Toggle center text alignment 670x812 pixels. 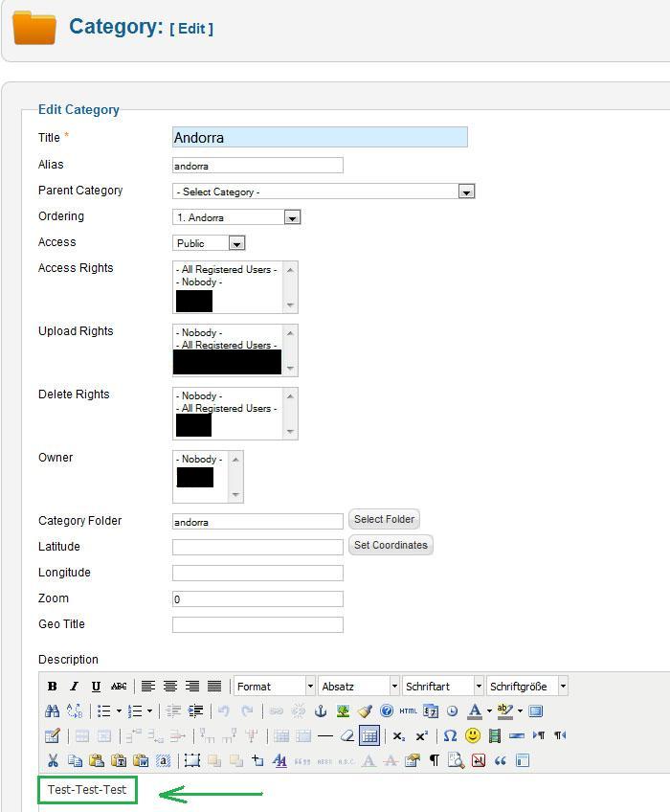coord(170,687)
